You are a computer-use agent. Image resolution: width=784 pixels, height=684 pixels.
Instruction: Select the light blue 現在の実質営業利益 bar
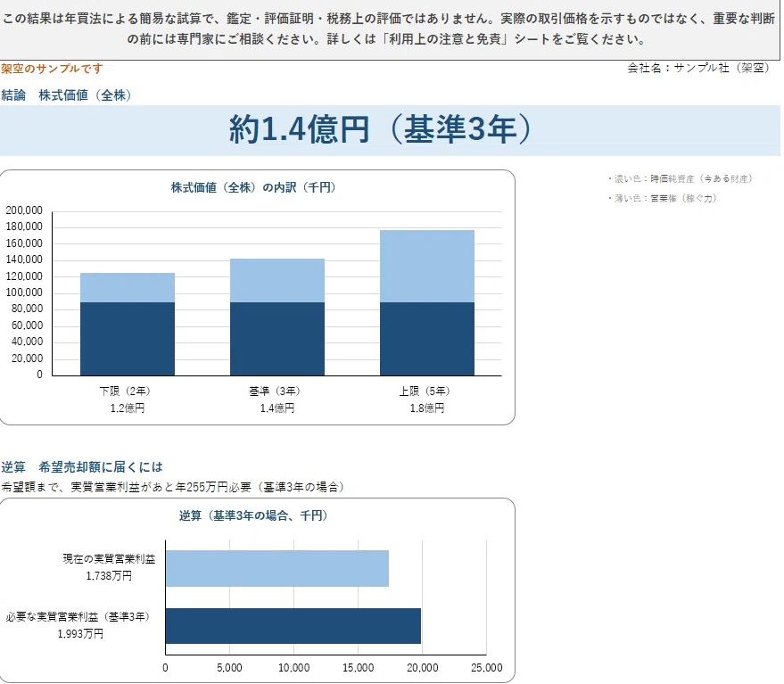tap(277, 568)
